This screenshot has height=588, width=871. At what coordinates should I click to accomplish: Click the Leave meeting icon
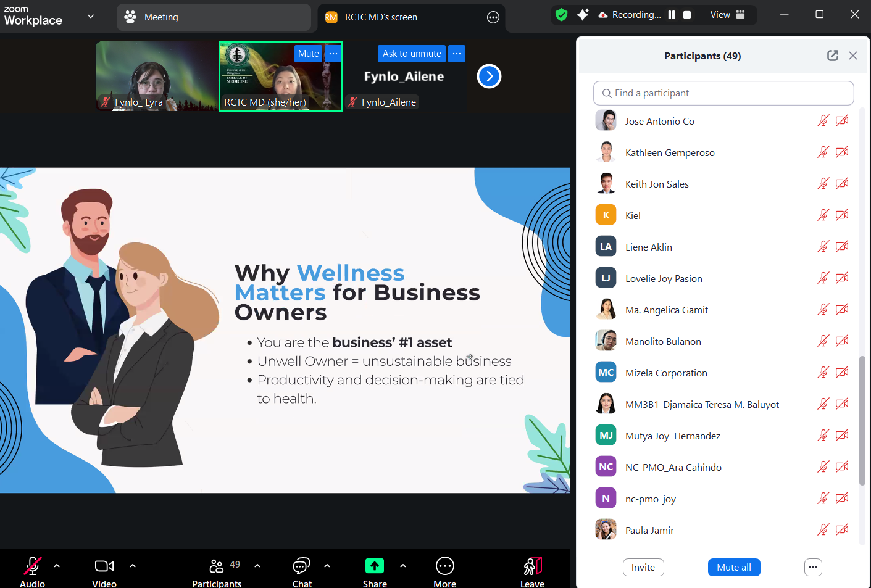531,566
